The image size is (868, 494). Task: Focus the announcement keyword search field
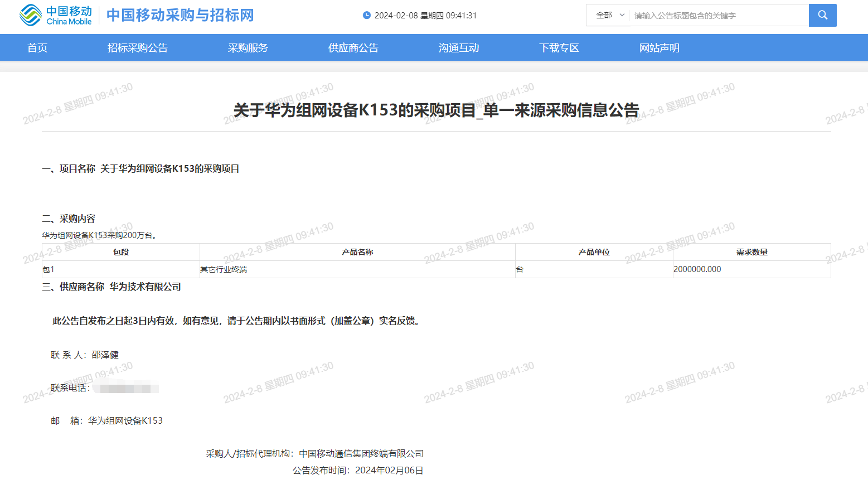click(718, 16)
